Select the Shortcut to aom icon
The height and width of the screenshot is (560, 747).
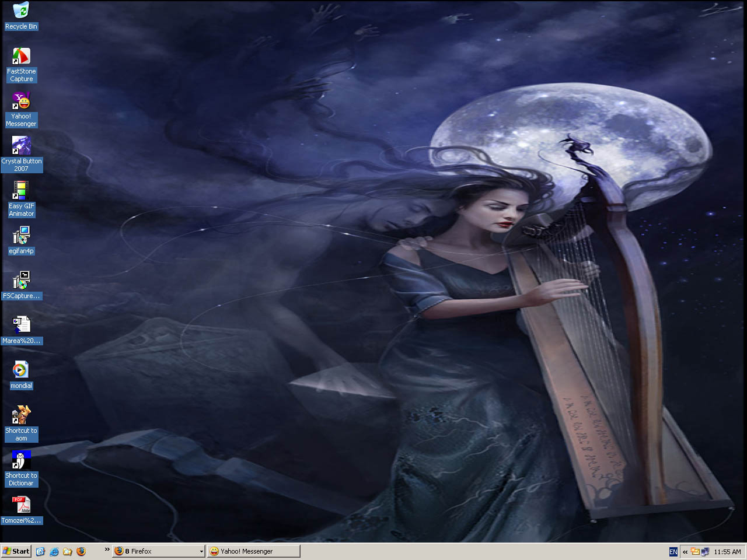pyautogui.click(x=21, y=415)
